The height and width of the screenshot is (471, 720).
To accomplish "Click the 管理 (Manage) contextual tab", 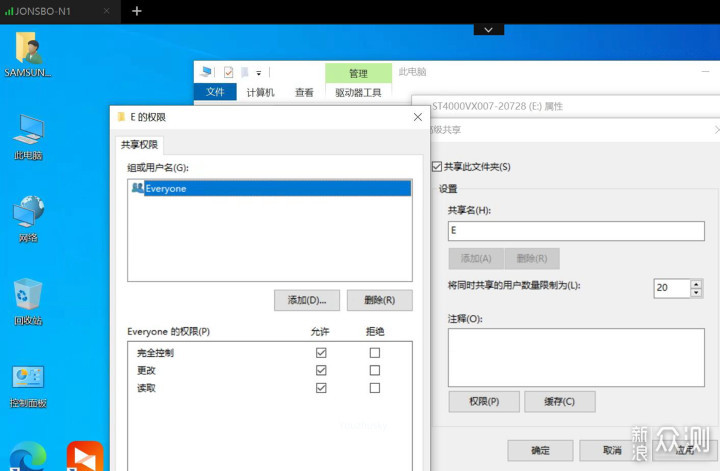I will (358, 73).
